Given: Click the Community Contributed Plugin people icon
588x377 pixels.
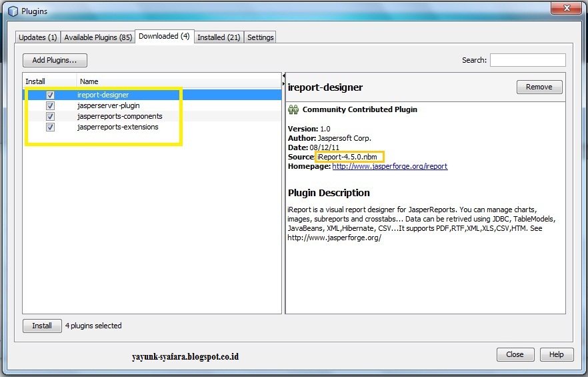Looking at the screenshot, I should (x=293, y=109).
